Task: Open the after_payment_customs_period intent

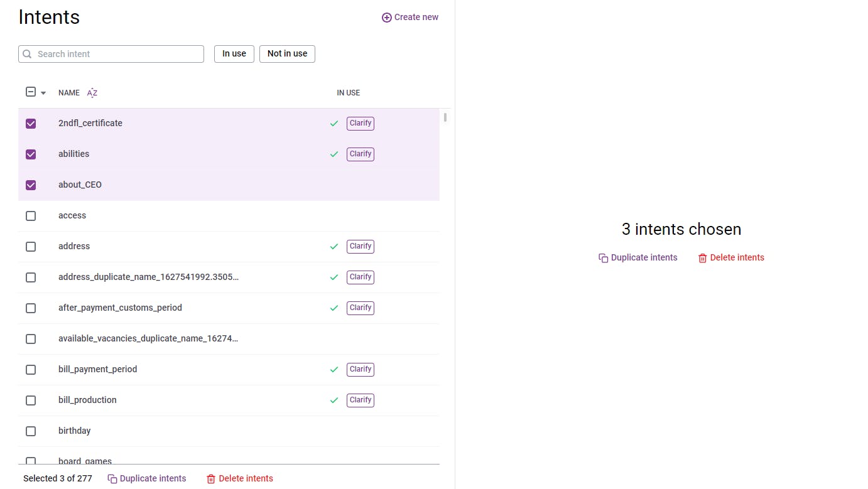Action: pos(120,308)
